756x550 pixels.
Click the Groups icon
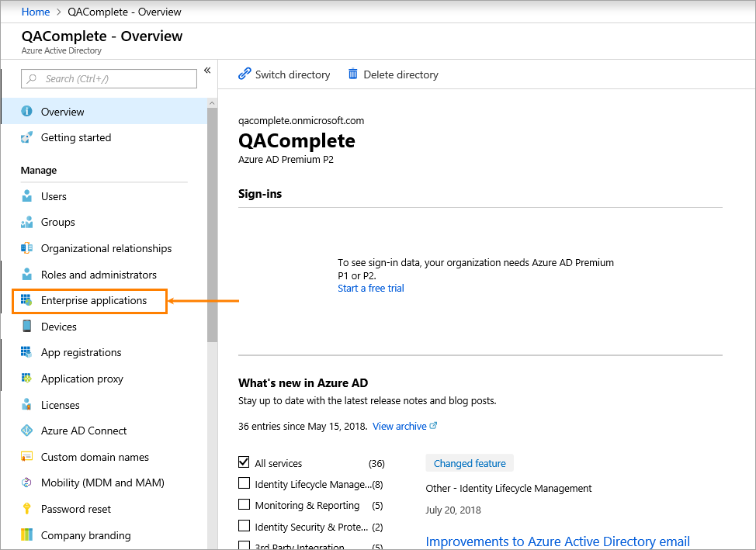click(27, 223)
